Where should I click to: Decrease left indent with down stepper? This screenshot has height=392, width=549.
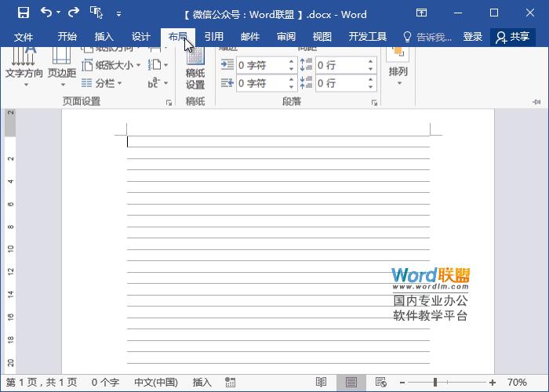pos(291,69)
